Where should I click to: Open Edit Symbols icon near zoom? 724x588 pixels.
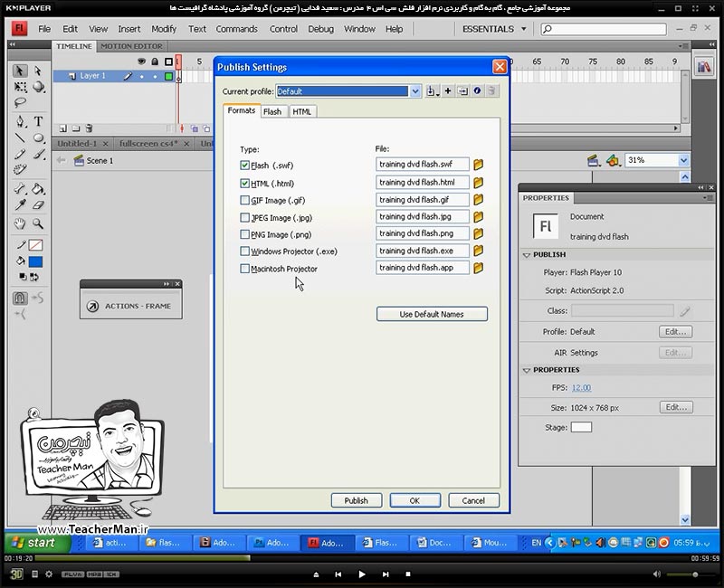click(x=614, y=161)
